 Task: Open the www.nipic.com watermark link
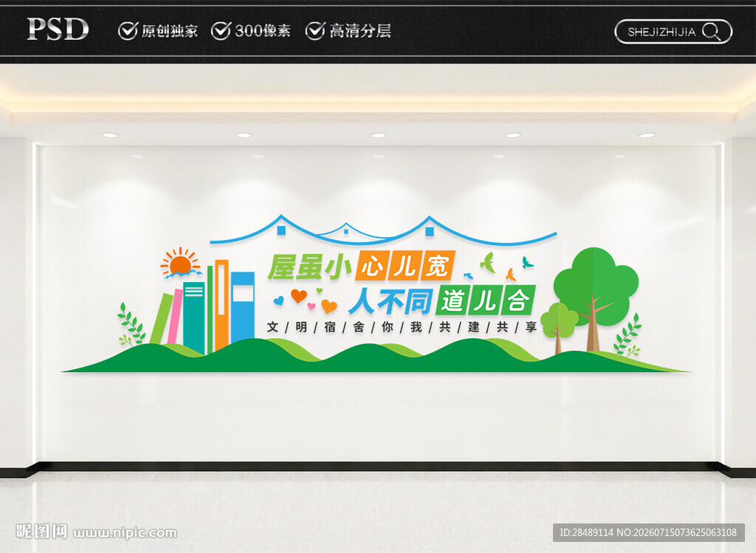point(125,533)
